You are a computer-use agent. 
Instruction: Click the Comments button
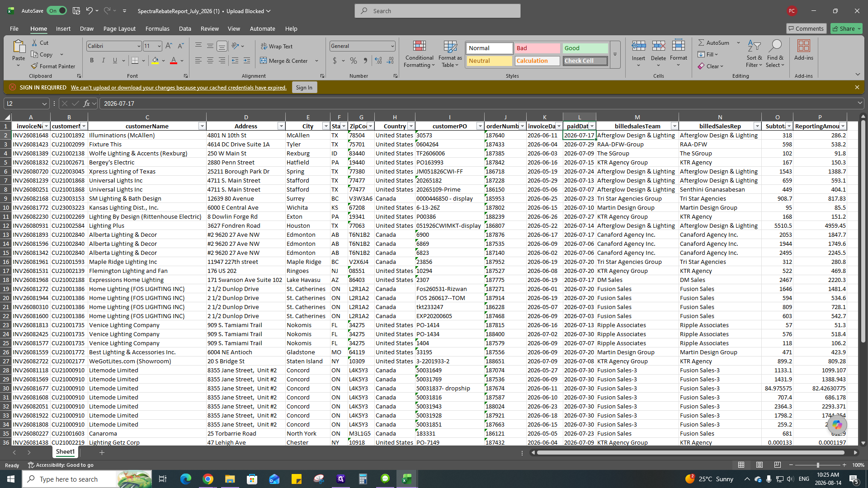(806, 28)
